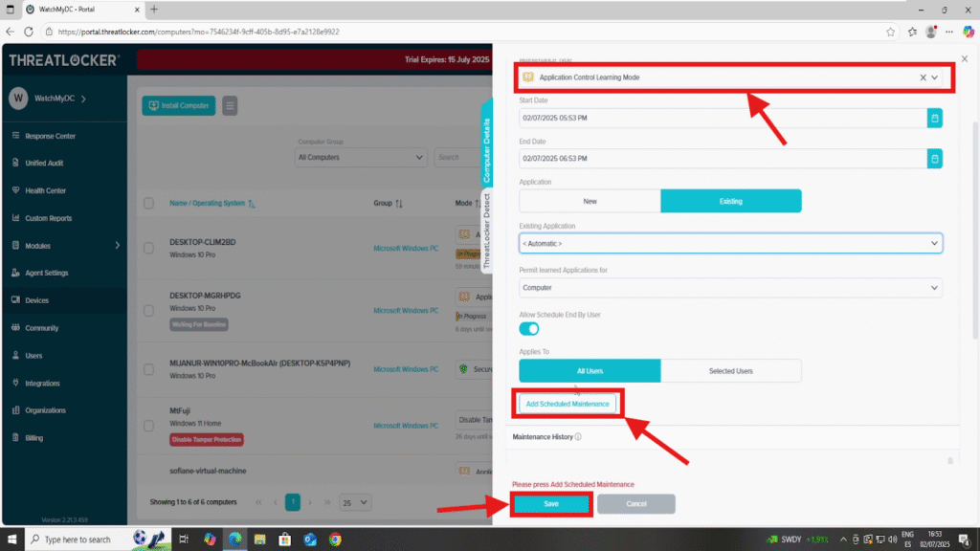Check the DESKTOP-MGRHPDG row checkbox
The image size is (980, 551).
pyautogui.click(x=148, y=311)
